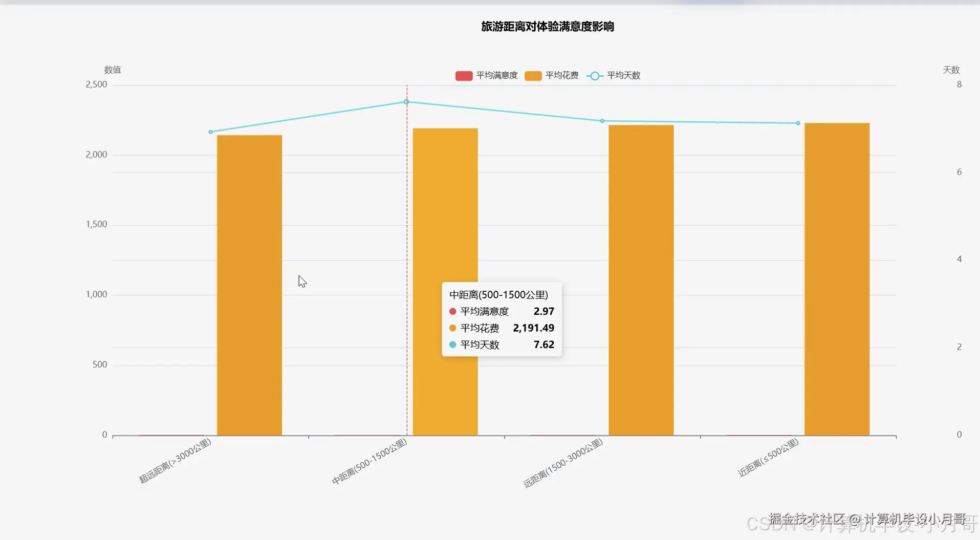This screenshot has height=540, width=980.
Task: Click the tooltip value 2,191.49
Action: pos(533,328)
